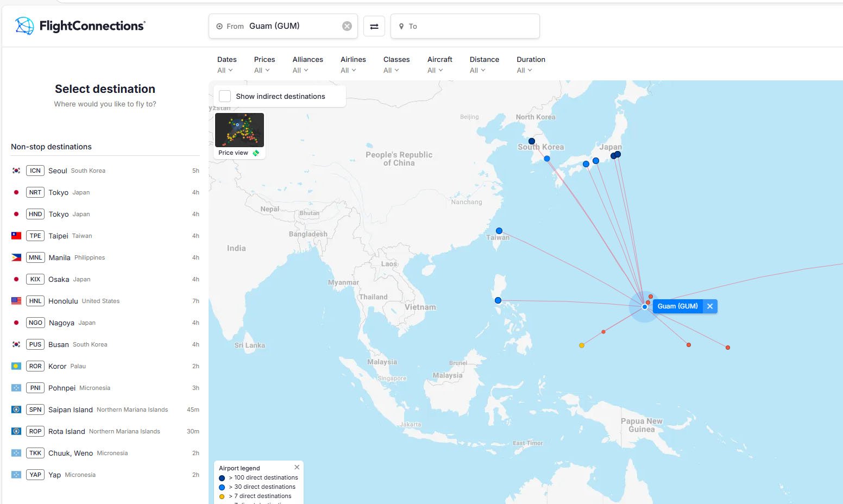Open the Duration filter dropdown

tap(531, 65)
